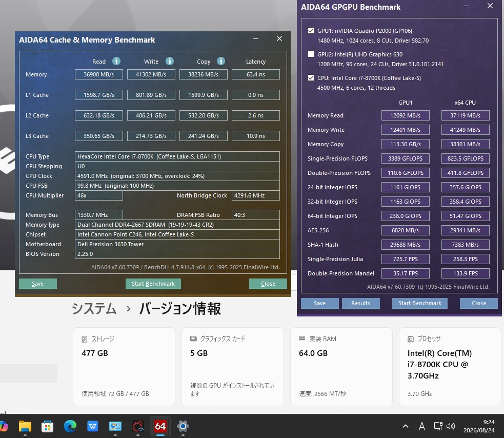Select L1 Cache Read 1598.7 GB/s
Viewport: 504px width, 438px height.
[x=98, y=95]
